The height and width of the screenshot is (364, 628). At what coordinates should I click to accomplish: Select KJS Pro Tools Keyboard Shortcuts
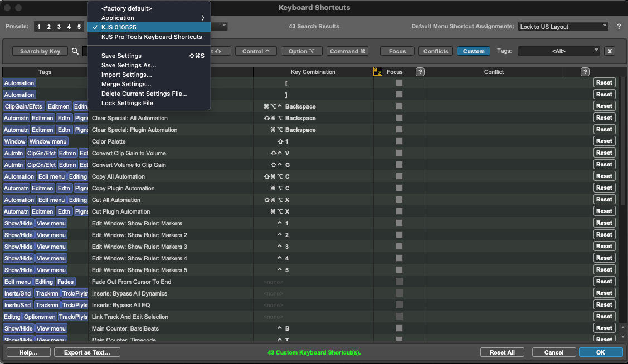pos(149,37)
